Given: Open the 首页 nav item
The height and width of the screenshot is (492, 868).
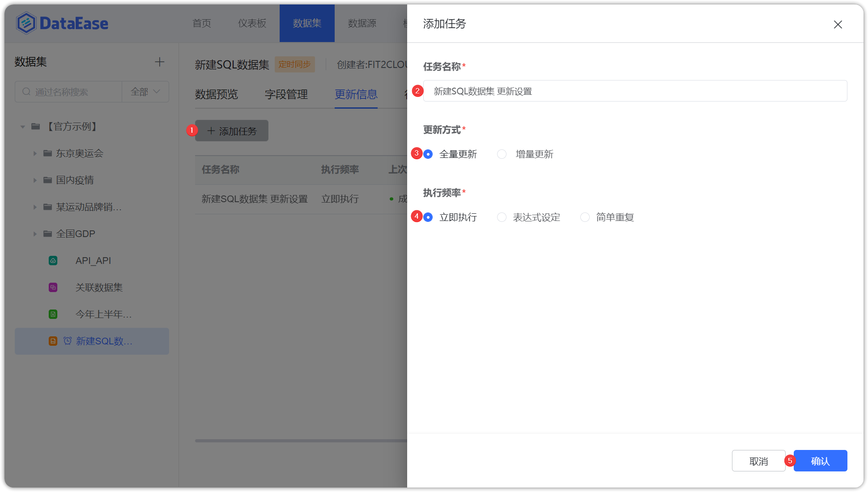Looking at the screenshot, I should 202,23.
